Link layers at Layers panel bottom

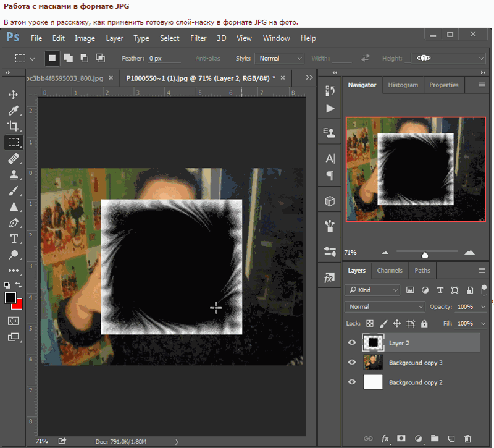click(x=368, y=439)
